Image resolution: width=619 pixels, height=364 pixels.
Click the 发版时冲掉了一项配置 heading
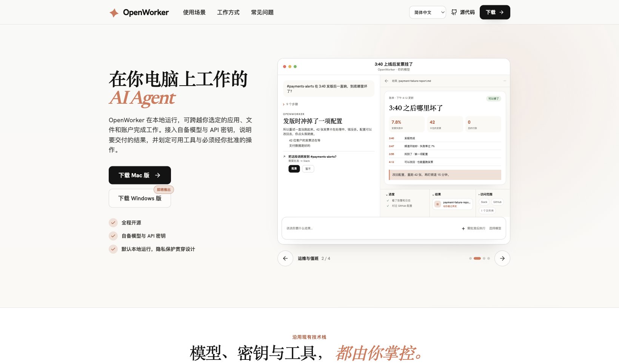tap(313, 121)
